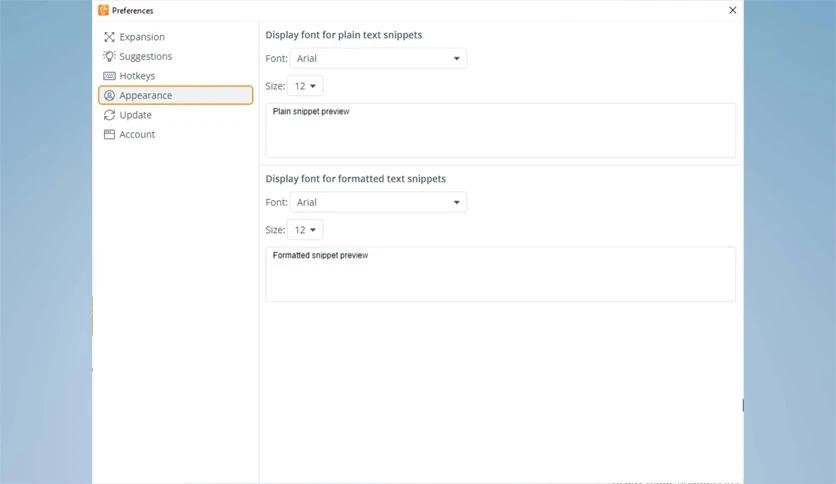Switch to the Suggestions section
The image size is (836, 484).
[146, 56]
